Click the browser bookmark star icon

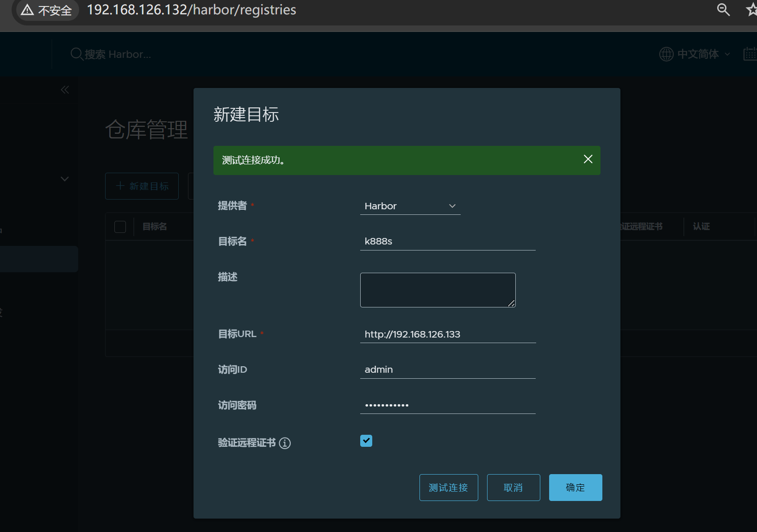click(x=751, y=10)
